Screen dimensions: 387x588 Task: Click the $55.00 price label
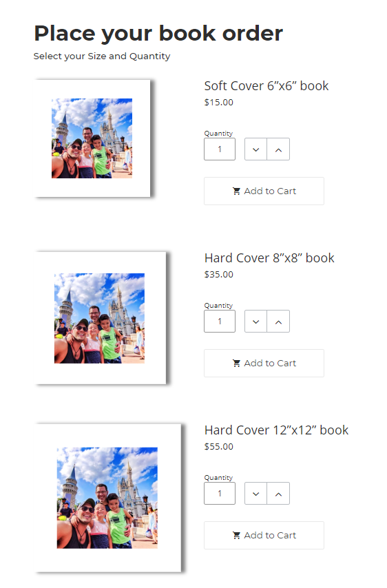pos(218,447)
